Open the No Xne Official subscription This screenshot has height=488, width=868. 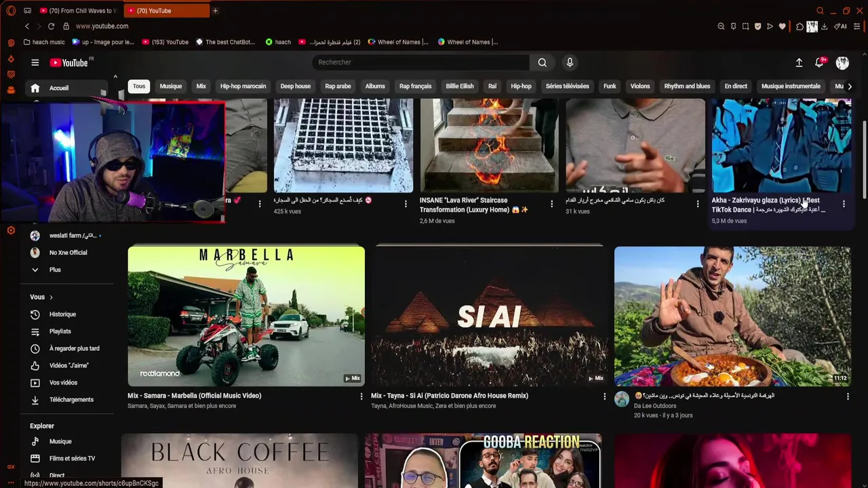tap(60, 253)
